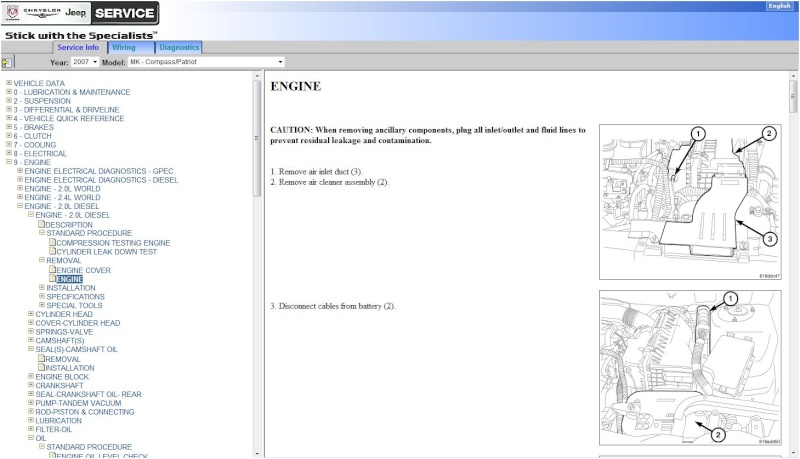The width and height of the screenshot is (800, 459).
Task: Select FILTER-OIL tree item
Action: coord(54,429)
